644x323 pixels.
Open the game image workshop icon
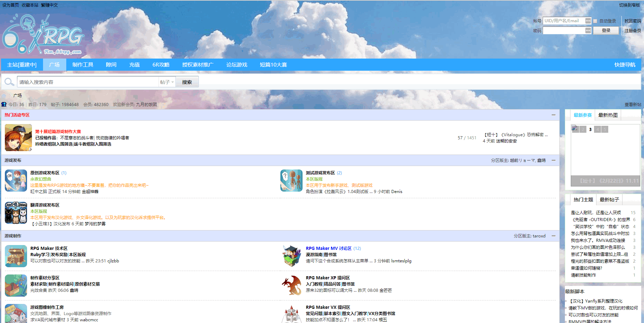pyautogui.click(x=16, y=313)
